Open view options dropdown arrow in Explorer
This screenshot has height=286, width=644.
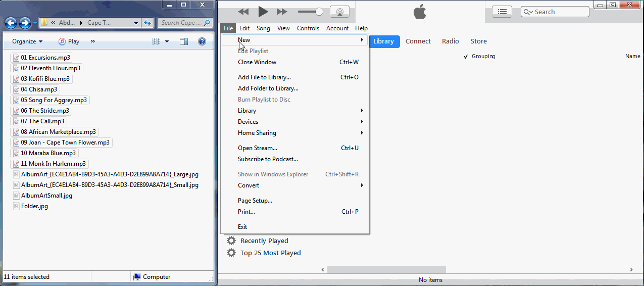[167, 41]
